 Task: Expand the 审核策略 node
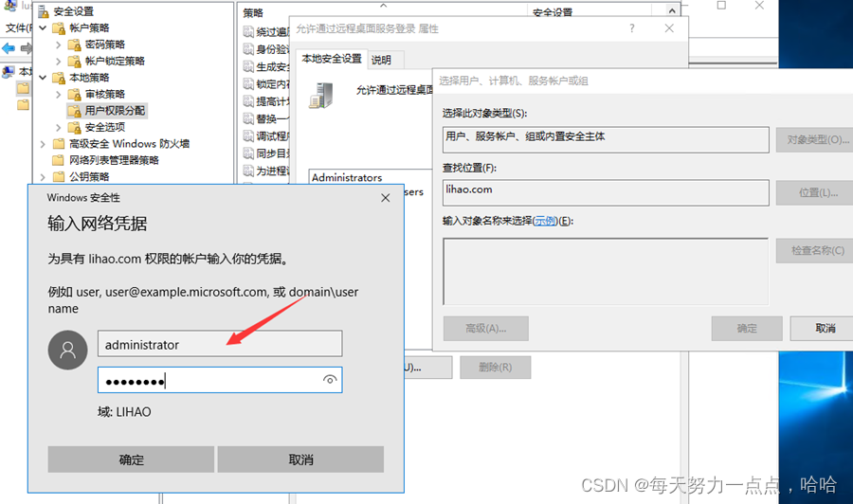coord(58,94)
